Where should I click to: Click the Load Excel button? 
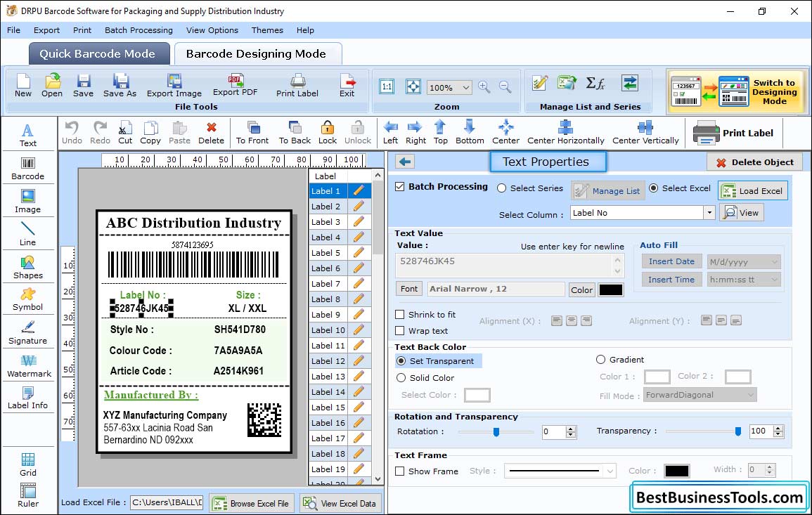point(753,190)
